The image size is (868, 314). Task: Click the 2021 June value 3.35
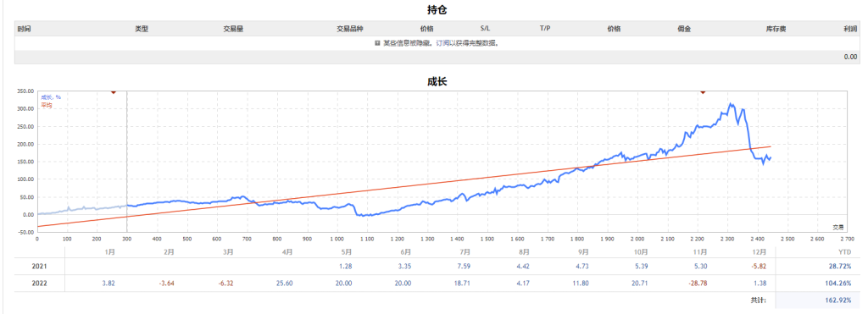(404, 267)
